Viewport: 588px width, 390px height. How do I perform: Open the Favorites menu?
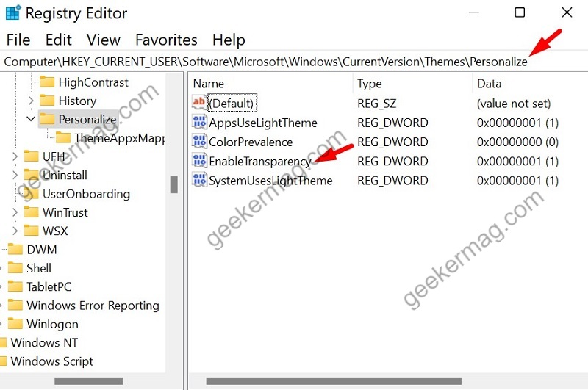(x=166, y=40)
